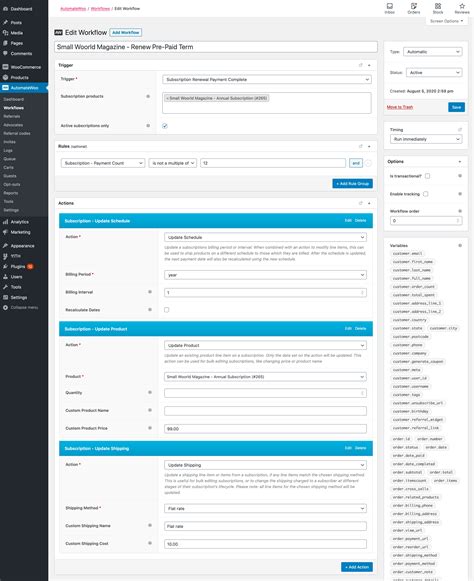This screenshot has height=581, width=474.
Task: Save the workflow with the Save button
Action: [457, 107]
